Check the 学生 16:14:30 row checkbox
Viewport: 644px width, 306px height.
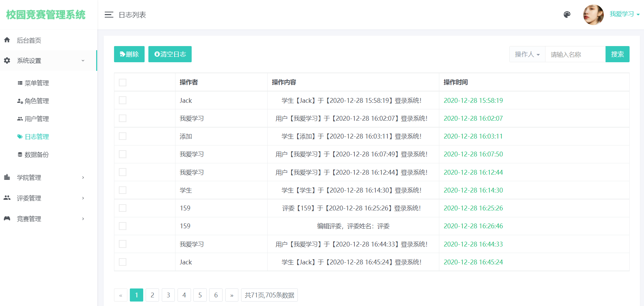(x=123, y=190)
